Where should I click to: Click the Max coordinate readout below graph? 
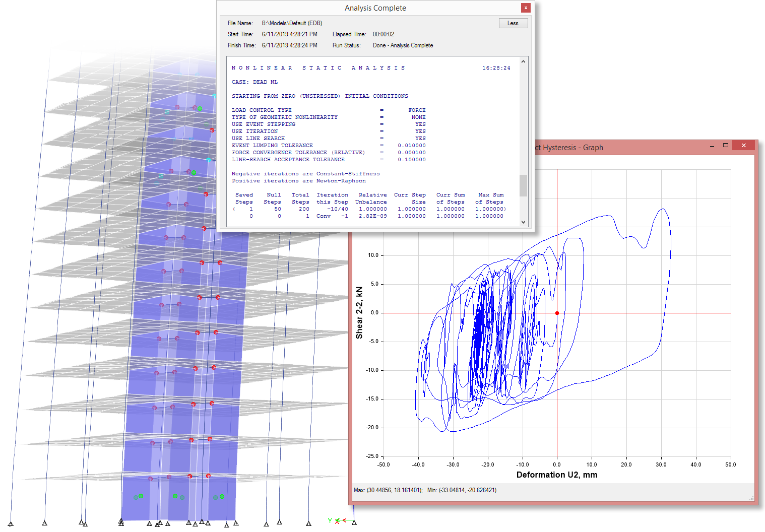(388, 490)
